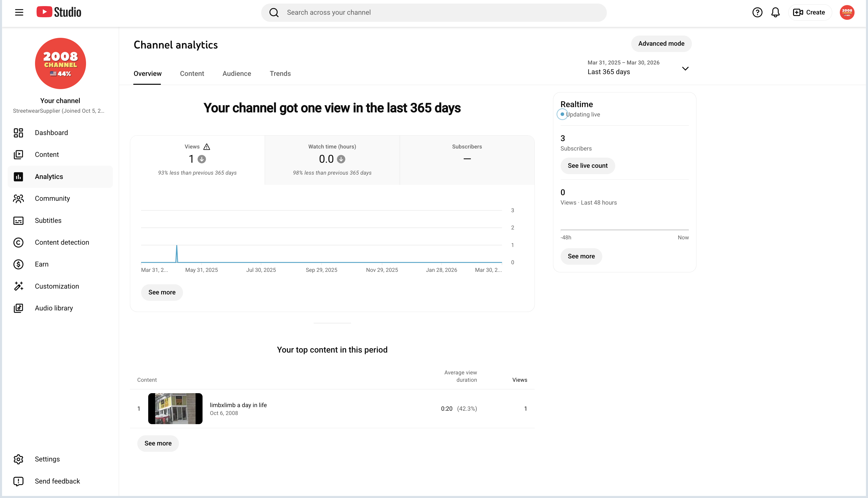Click the StreetwearSupplier channel name text

coord(58,111)
